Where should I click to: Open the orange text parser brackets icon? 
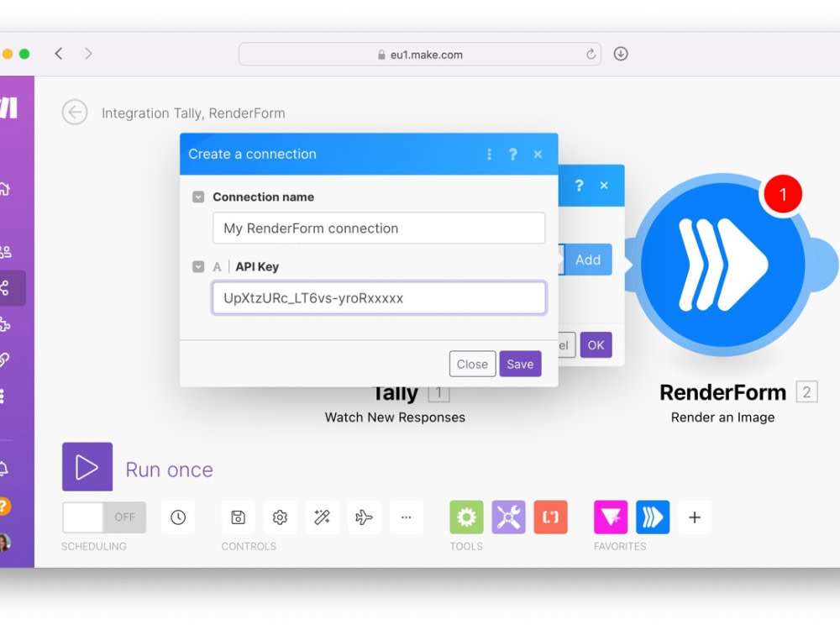[551, 517]
